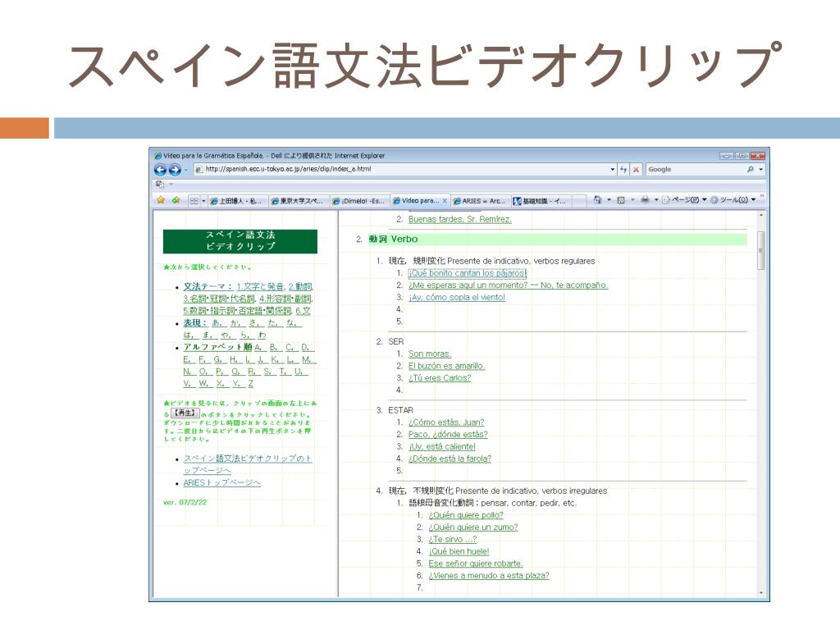Switch to the 東京大学スペ... tab

tap(297, 201)
